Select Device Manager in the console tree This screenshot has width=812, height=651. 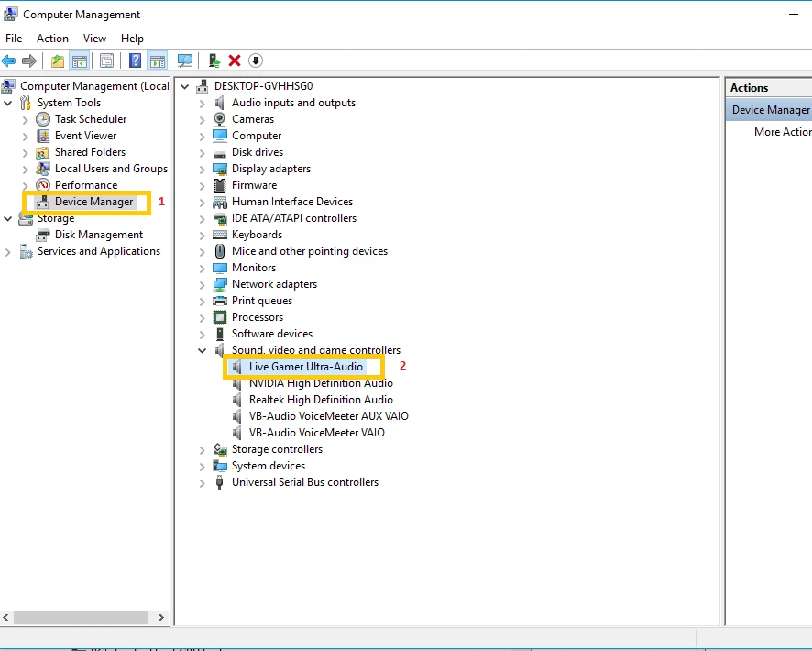click(93, 202)
